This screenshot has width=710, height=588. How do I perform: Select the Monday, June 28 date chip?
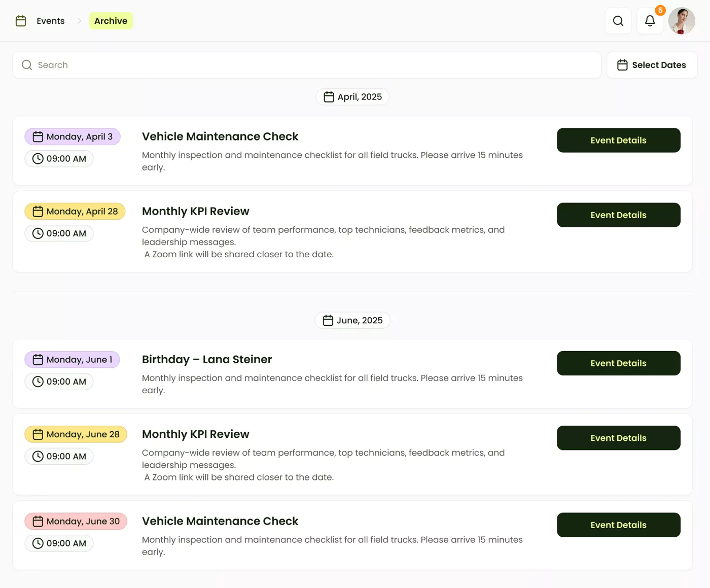[76, 434]
